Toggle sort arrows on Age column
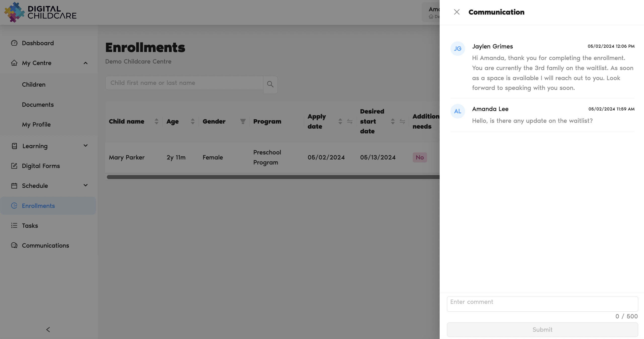 (x=193, y=122)
